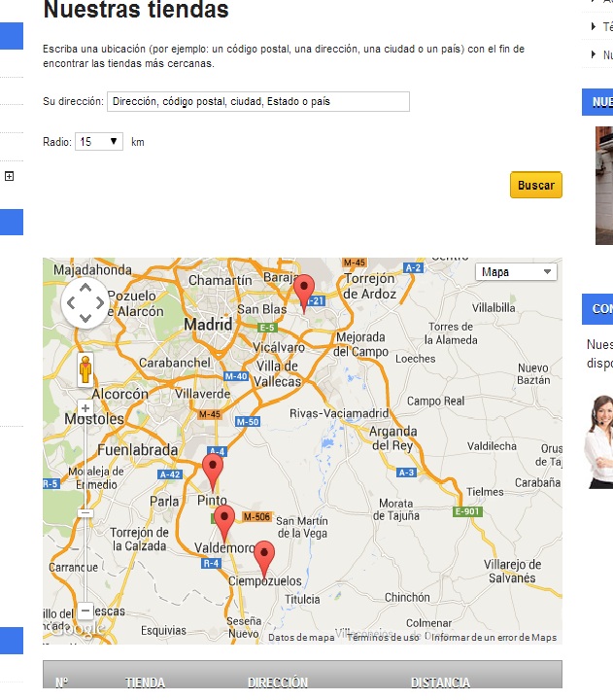Image resolution: width=613 pixels, height=700 pixels.
Task: Pan the map right with arrow
Action: click(x=100, y=302)
